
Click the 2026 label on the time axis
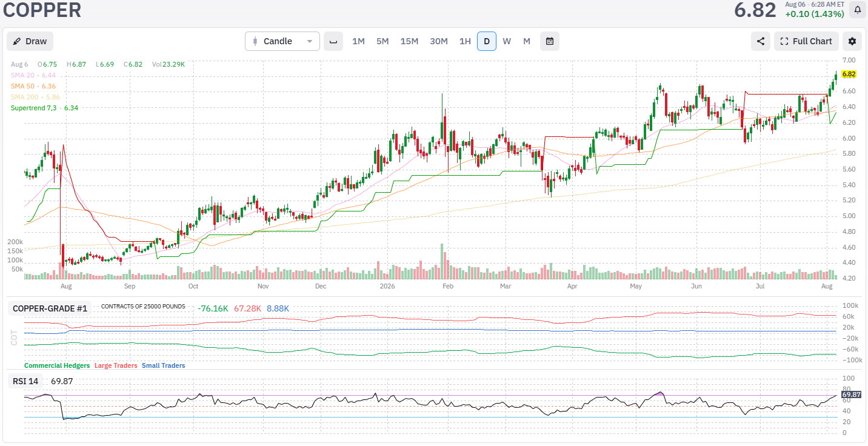[386, 285]
